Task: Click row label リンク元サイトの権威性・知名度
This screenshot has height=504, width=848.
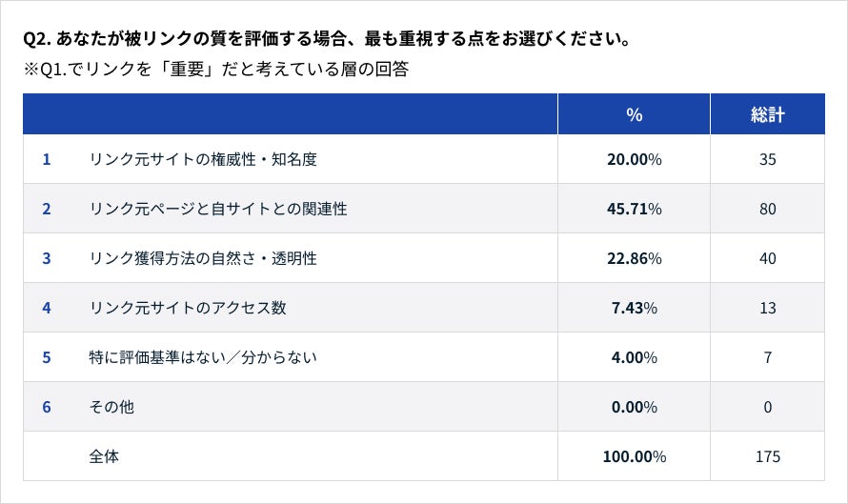Action: click(x=202, y=159)
